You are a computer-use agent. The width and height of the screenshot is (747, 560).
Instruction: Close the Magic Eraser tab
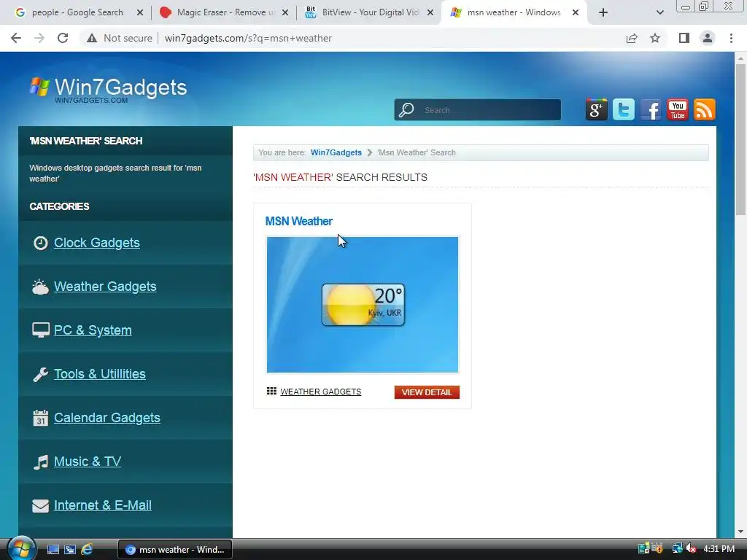click(285, 12)
